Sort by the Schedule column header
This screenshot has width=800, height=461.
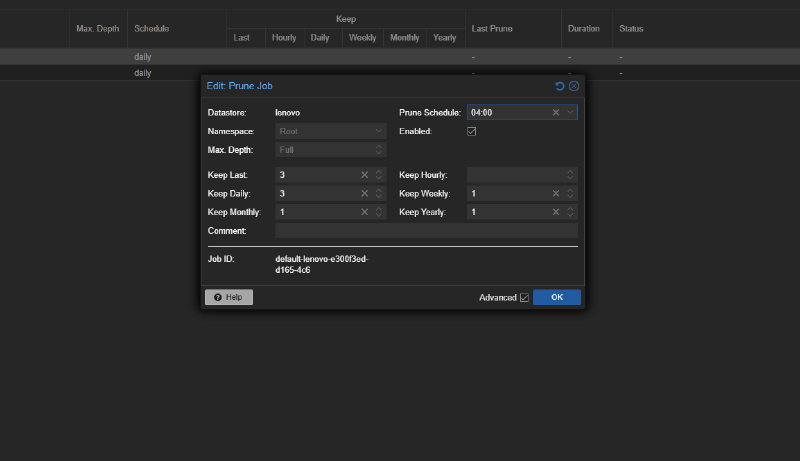point(177,29)
